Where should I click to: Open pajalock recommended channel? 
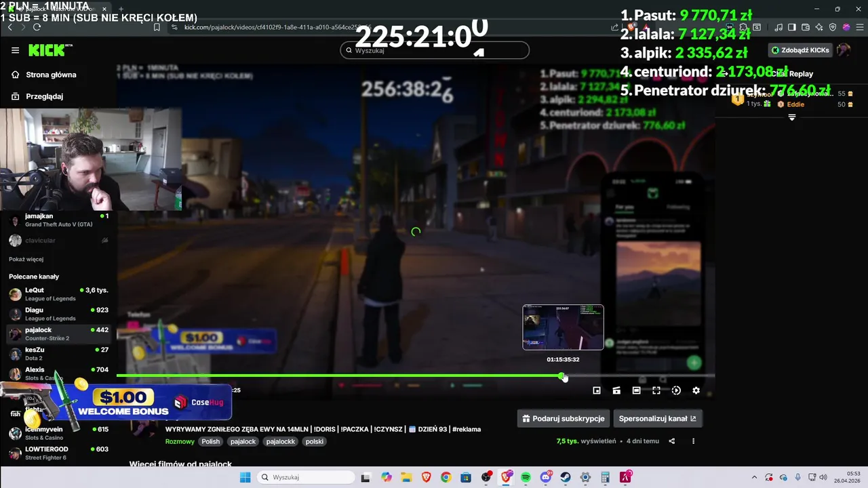[59, 333]
